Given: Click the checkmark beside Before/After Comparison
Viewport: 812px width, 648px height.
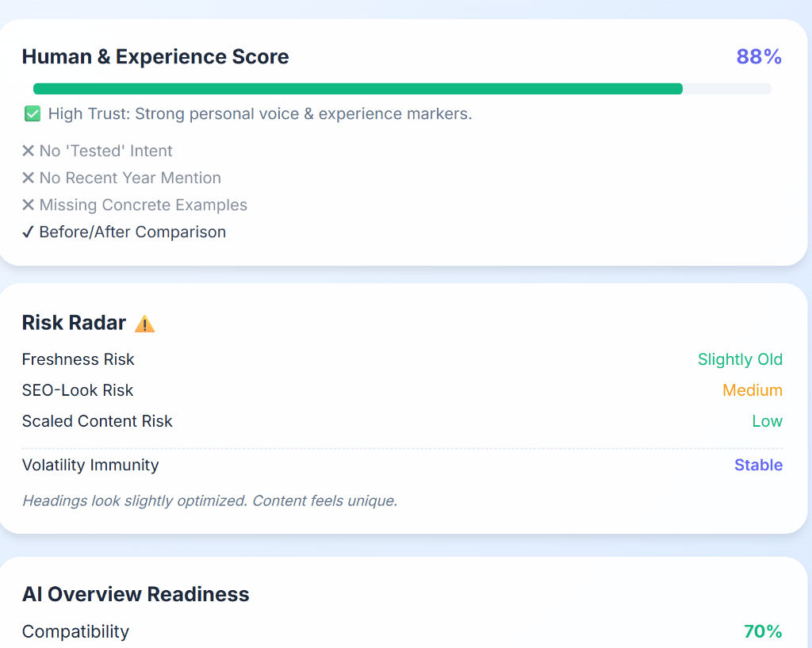Looking at the screenshot, I should (29, 232).
